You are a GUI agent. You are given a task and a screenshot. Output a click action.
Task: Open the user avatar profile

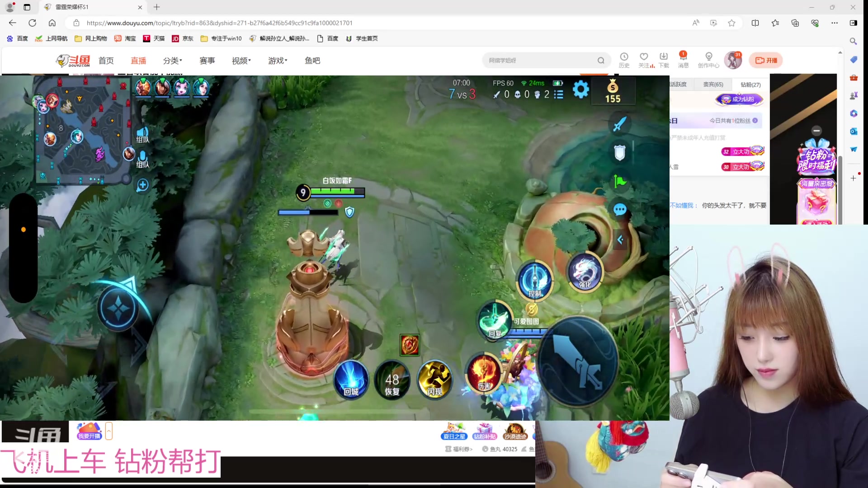click(x=733, y=60)
